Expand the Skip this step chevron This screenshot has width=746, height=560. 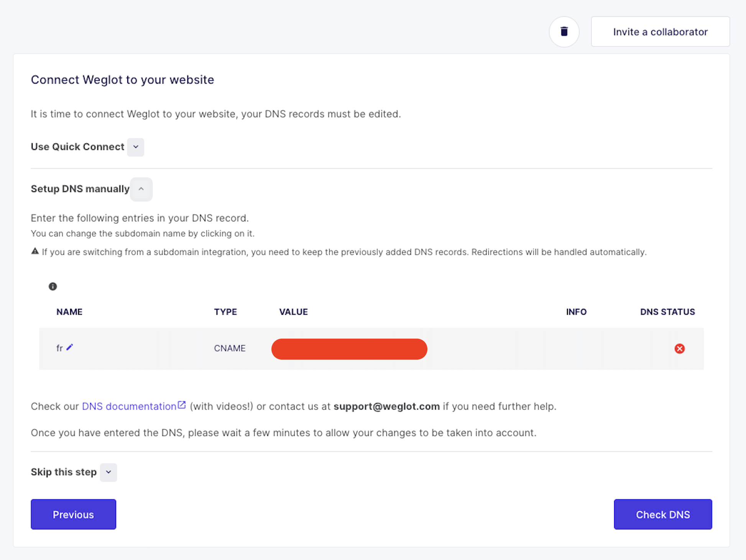click(x=108, y=472)
